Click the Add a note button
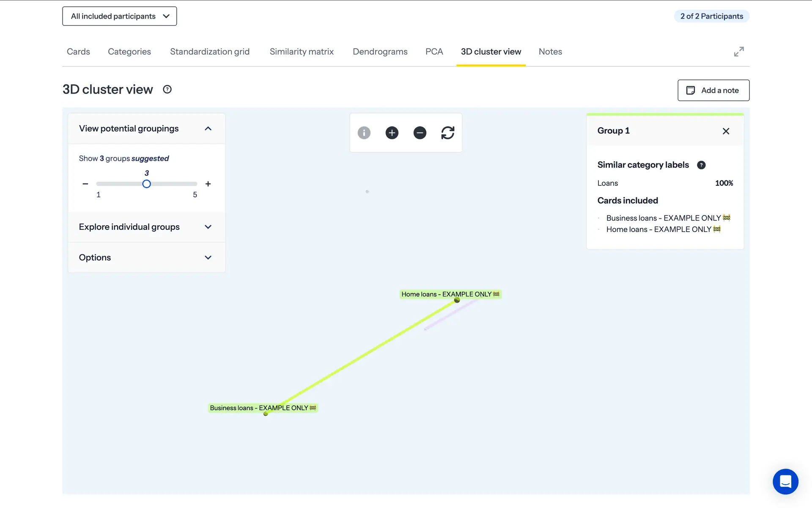 [713, 90]
